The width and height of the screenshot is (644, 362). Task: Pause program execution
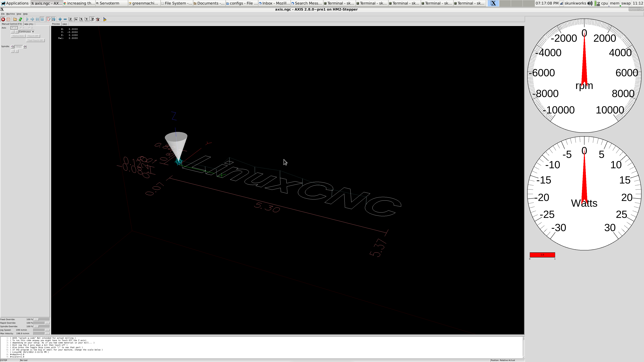pos(37,19)
